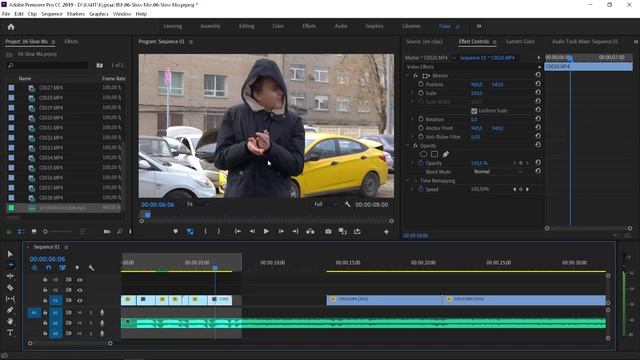Select the Pen tool in the tools panel

click(10, 310)
